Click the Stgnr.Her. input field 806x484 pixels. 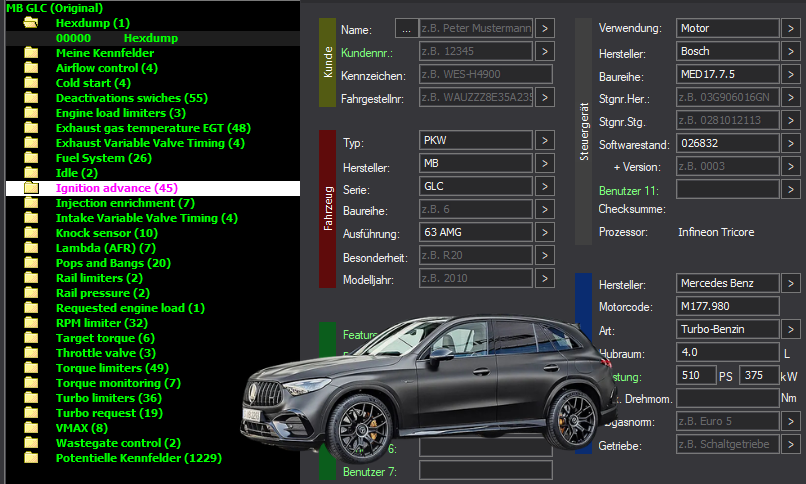(x=727, y=97)
